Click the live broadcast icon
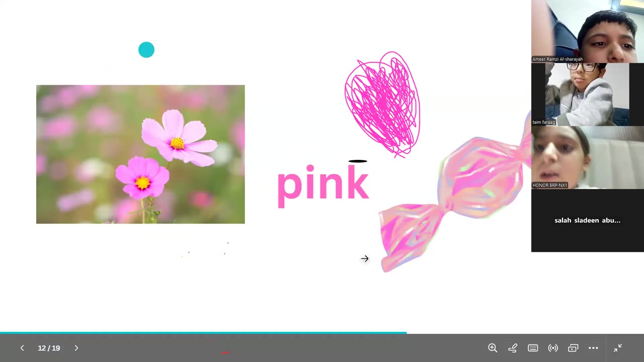The width and height of the screenshot is (644, 362). coord(553,348)
